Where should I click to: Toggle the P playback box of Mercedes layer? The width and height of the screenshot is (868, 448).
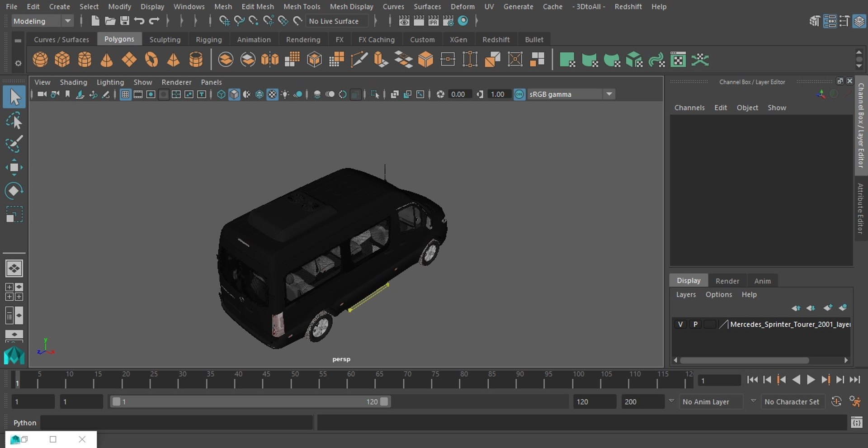(x=695, y=324)
